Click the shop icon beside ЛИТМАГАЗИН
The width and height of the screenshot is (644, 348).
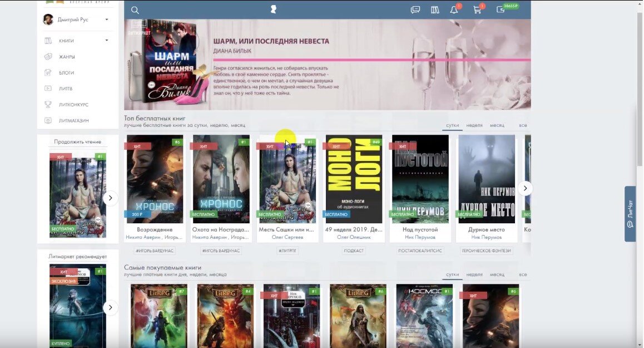[x=48, y=120]
